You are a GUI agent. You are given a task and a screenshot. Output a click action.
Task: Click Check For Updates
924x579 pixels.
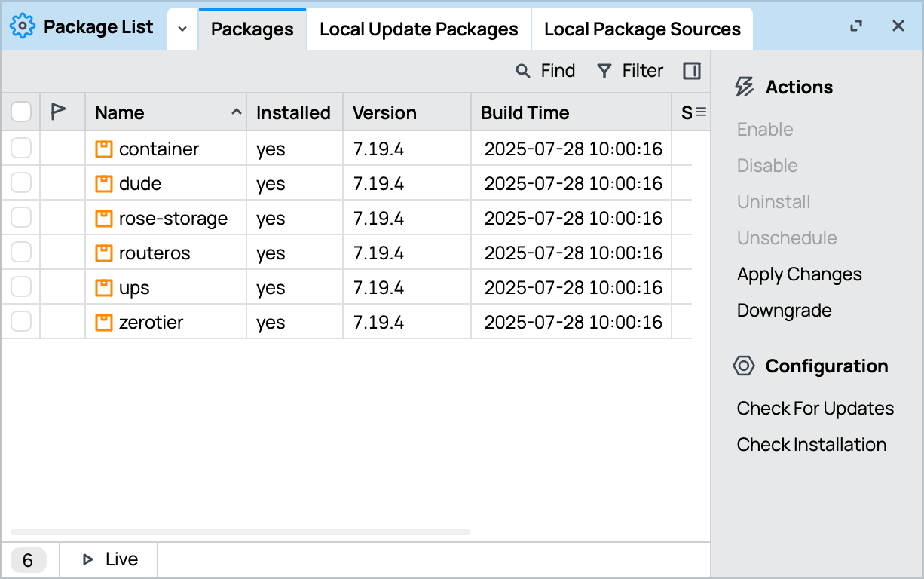pos(815,409)
